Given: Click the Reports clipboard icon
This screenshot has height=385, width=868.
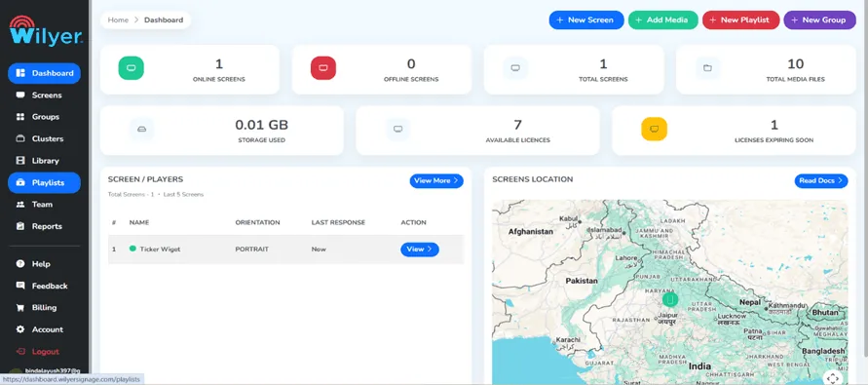Looking at the screenshot, I should (x=20, y=226).
